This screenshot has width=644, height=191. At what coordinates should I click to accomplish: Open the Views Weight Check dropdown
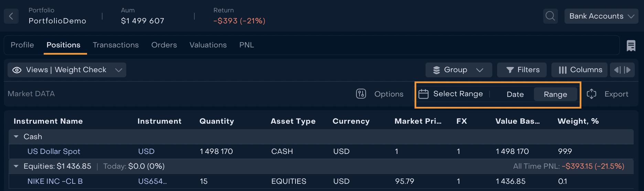[x=67, y=70]
